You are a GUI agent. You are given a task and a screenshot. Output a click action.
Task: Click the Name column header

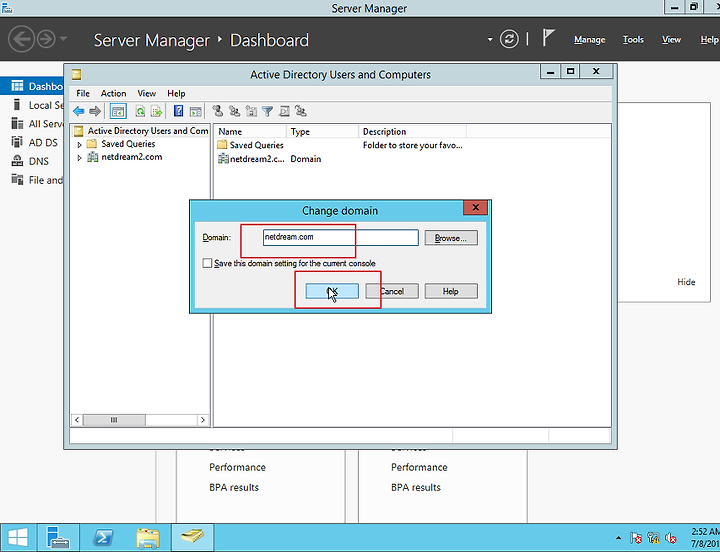[251, 131]
